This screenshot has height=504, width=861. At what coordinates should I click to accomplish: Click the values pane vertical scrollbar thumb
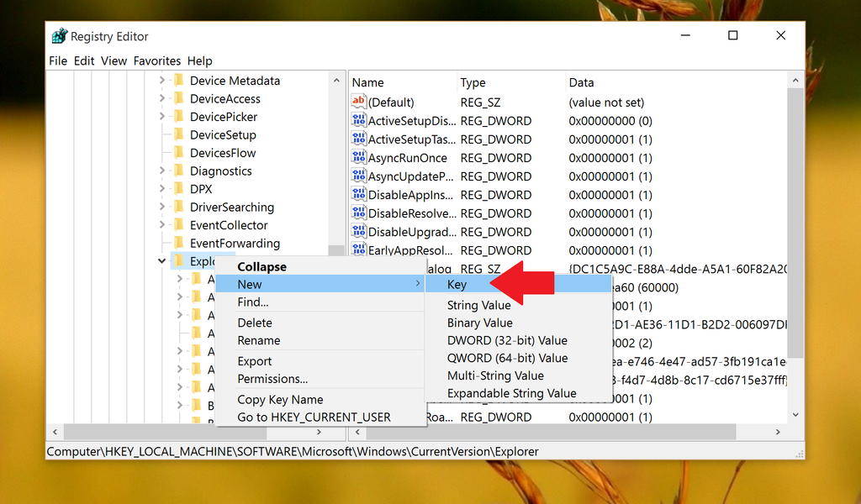pyautogui.click(x=795, y=224)
